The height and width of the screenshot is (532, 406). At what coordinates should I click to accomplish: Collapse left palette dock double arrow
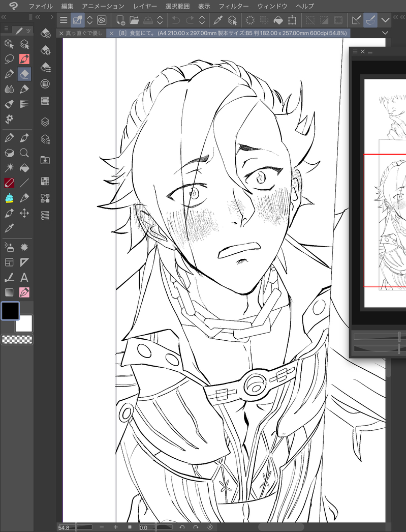[x=4, y=17]
